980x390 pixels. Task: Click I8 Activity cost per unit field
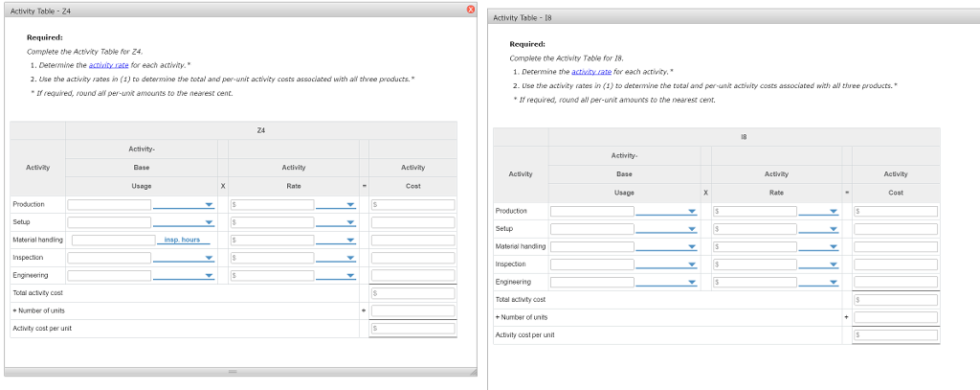click(x=896, y=335)
